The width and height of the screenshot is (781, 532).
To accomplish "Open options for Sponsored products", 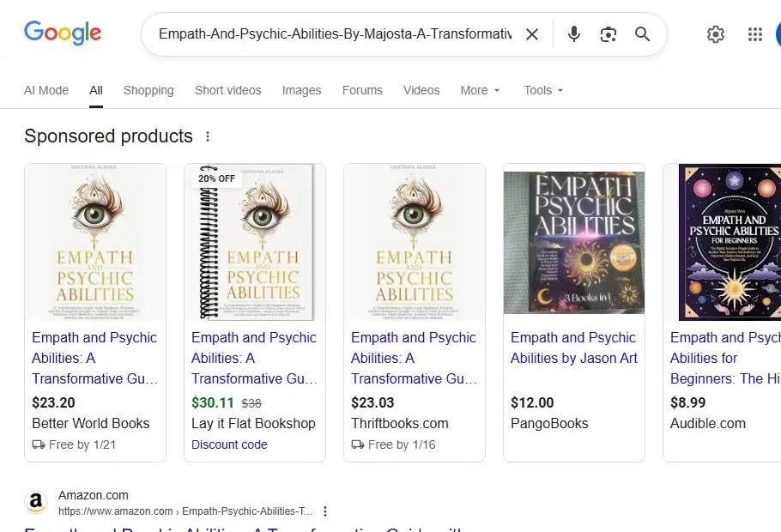I will coord(208,136).
